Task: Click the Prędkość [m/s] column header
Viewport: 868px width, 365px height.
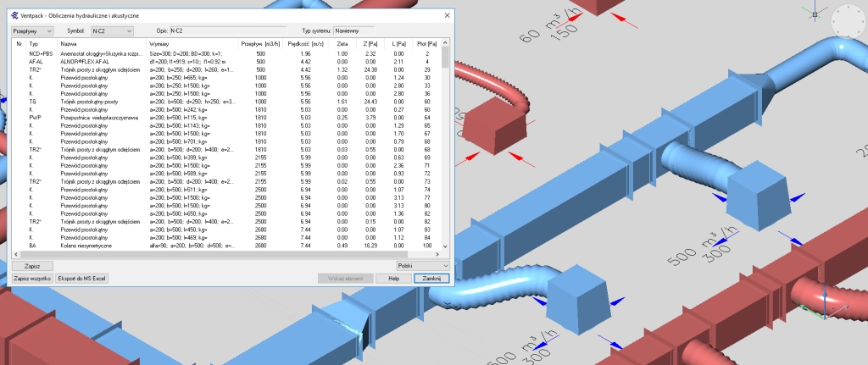Action: click(298, 42)
